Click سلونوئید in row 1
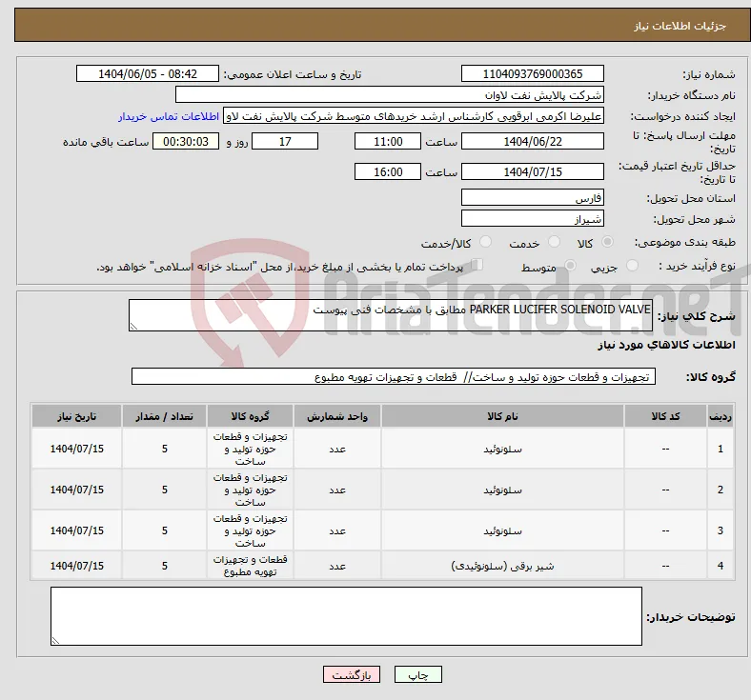The width and height of the screenshot is (751, 700). [502, 449]
